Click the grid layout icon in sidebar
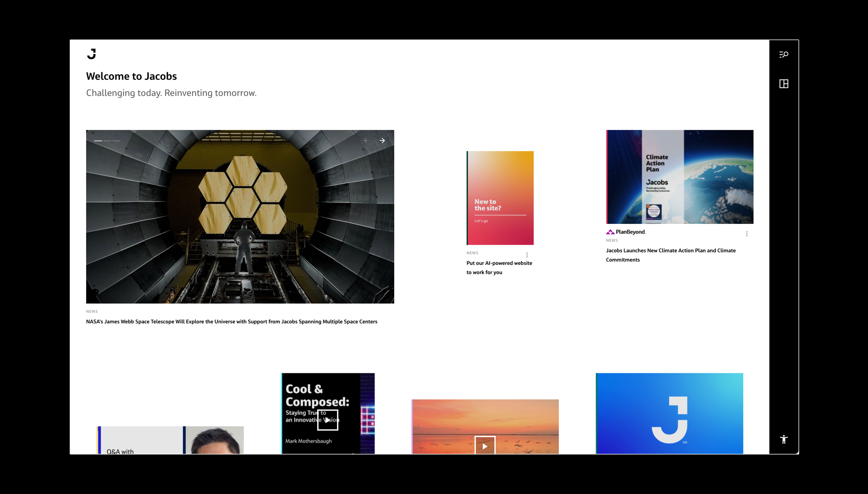Screen dimensions: 868x494 point(784,84)
